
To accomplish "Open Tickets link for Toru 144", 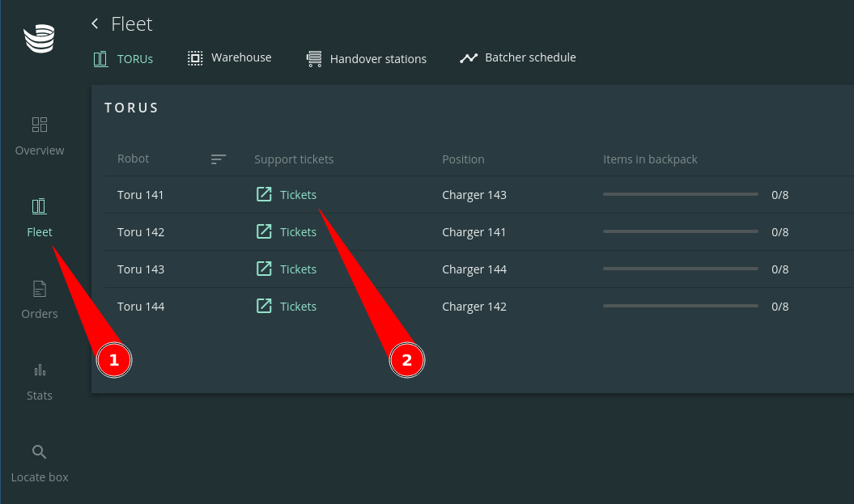I will pyautogui.click(x=298, y=307).
